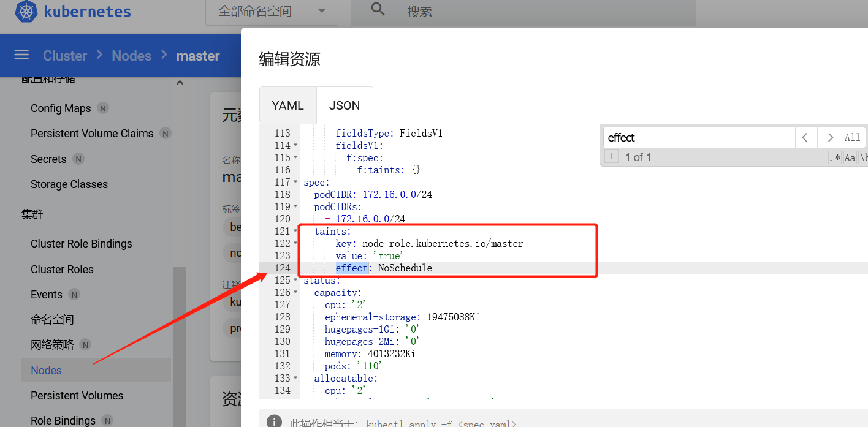Viewport: 868px width, 427px height.
Task: Toggle whole-word matching in the find bar
Action: coord(863,157)
